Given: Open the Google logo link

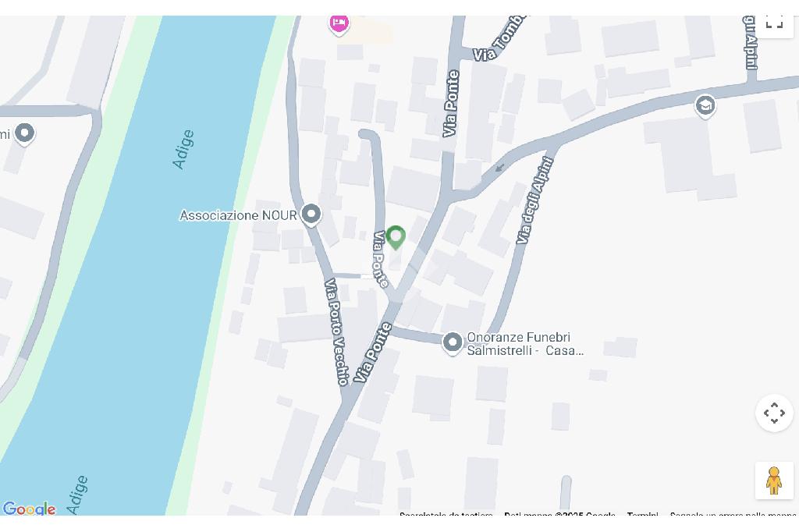Looking at the screenshot, I should [x=29, y=508].
